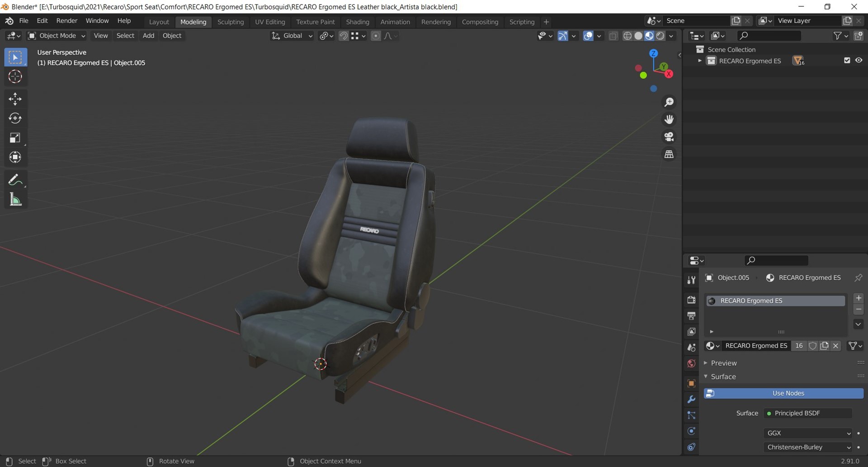The height and width of the screenshot is (467, 868).
Task: Open Global transform orientation dropdown
Action: click(292, 36)
